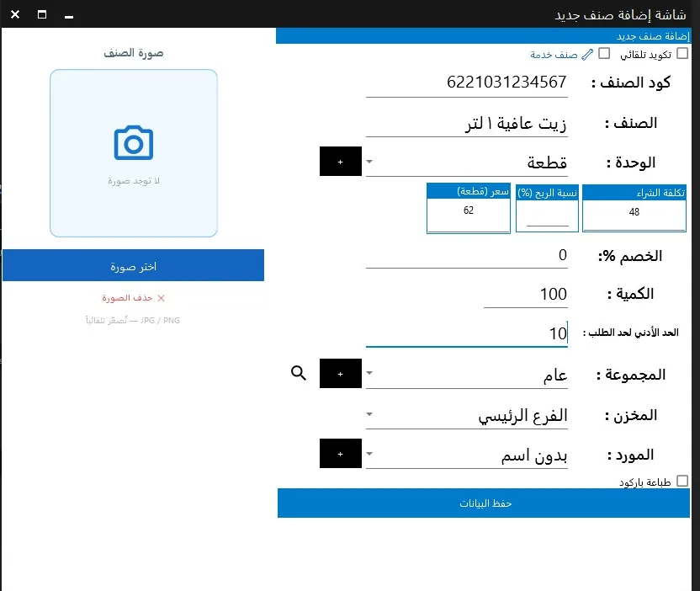
Task: Minimize the add item window
Action: click(69, 16)
